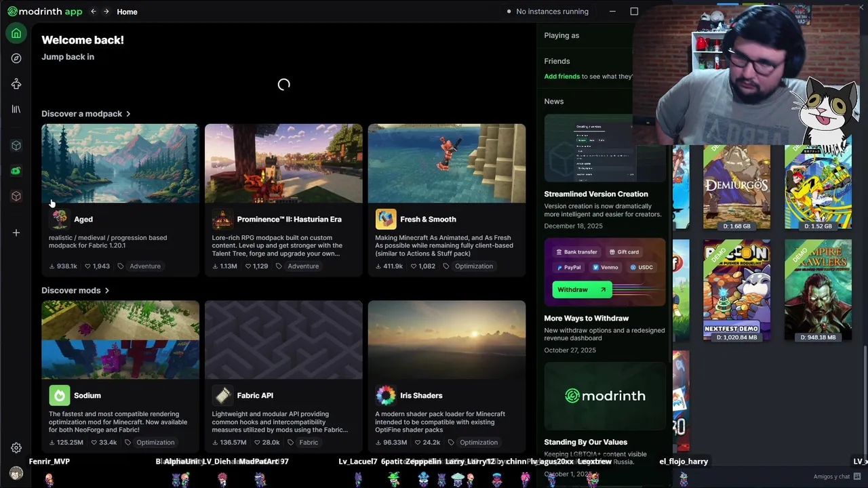Click the Aged modpack icon
868x488 pixels.
click(60, 219)
